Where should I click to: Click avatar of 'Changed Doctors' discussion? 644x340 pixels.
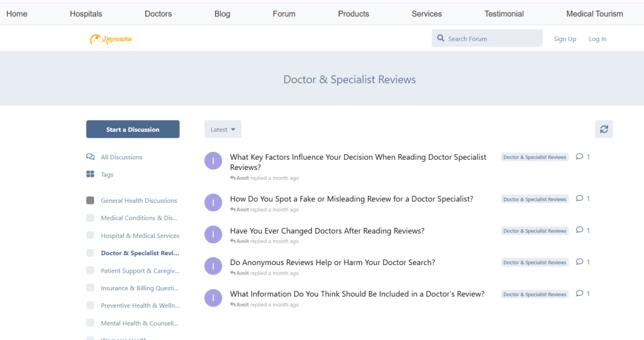click(x=213, y=234)
